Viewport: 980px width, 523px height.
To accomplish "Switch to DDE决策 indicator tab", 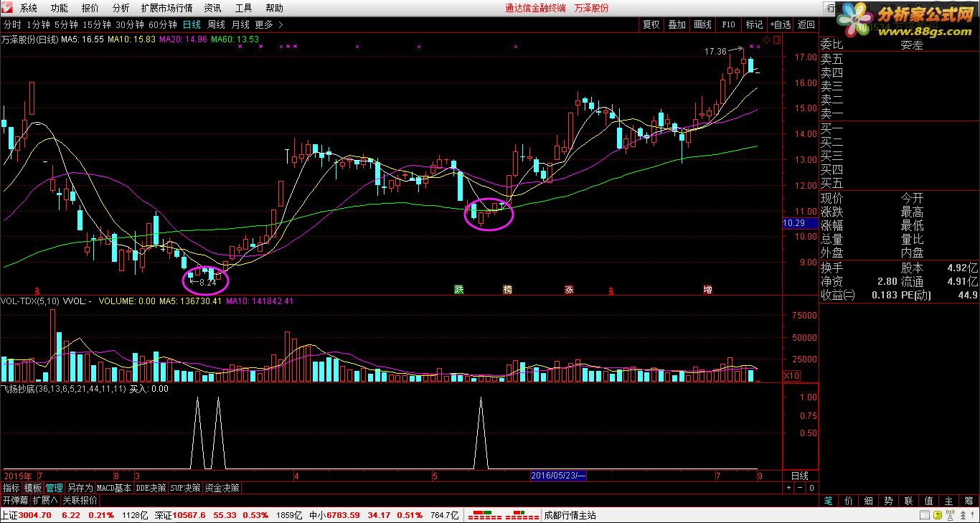I will tap(151, 488).
